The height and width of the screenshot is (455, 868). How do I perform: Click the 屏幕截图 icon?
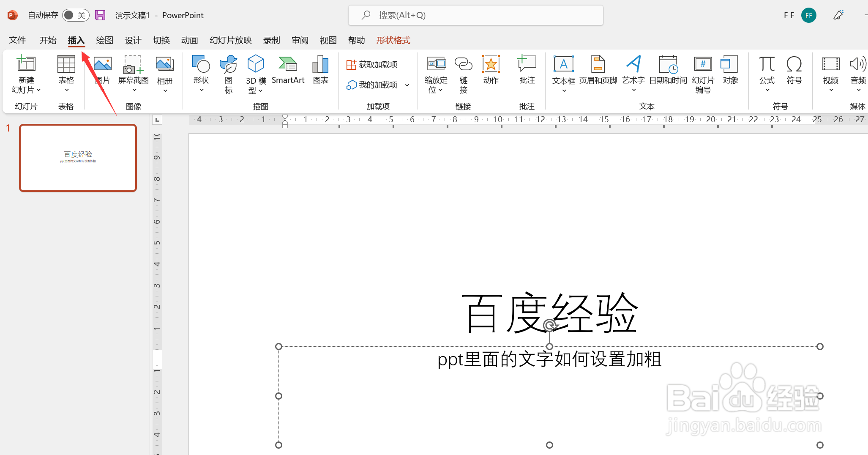[133, 64]
